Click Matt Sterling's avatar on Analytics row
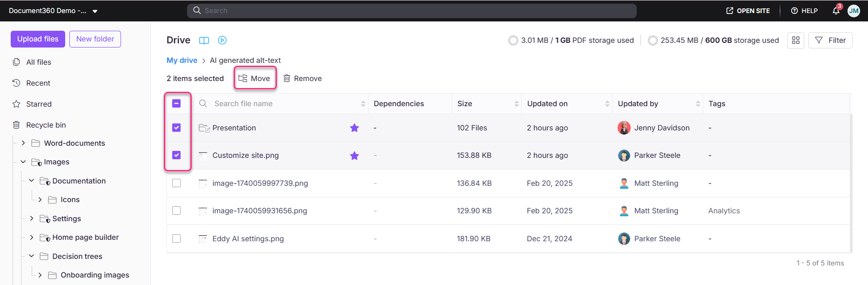868x285 pixels. (624, 211)
